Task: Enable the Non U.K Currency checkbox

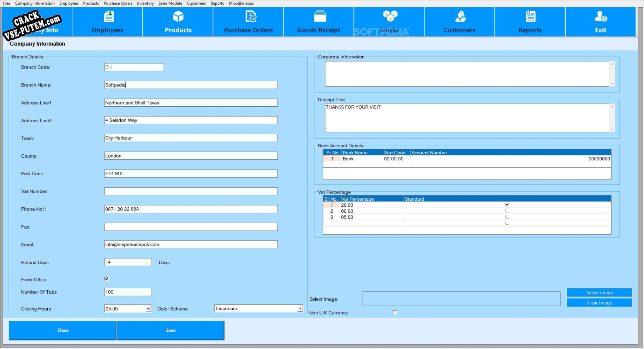Action: tap(395, 312)
